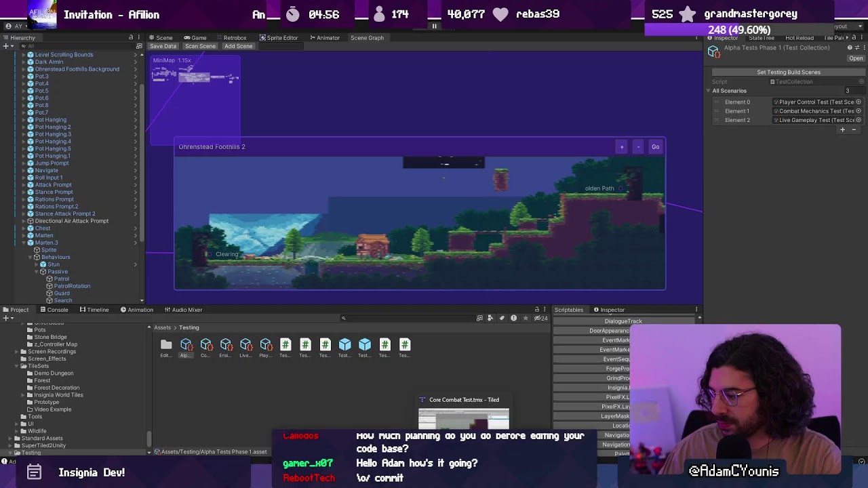
Task: Expand the Chest object
Action: tap(24, 228)
